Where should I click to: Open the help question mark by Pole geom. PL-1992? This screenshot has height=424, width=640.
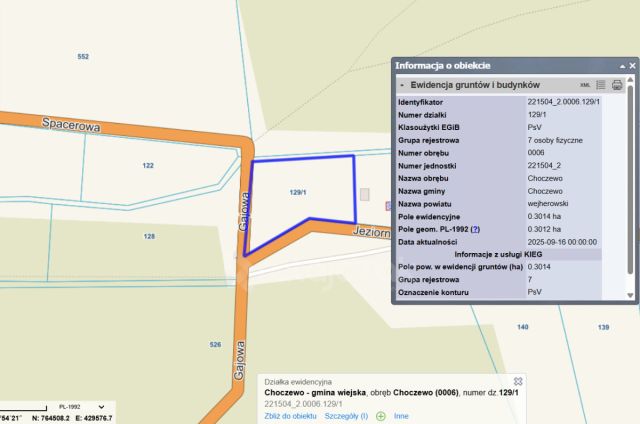click(x=475, y=229)
